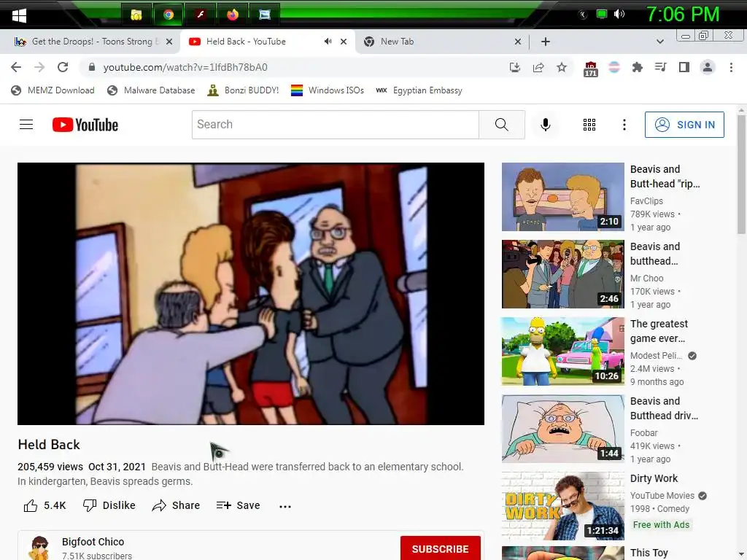Toggle the Chrome side panel icon

click(x=684, y=67)
